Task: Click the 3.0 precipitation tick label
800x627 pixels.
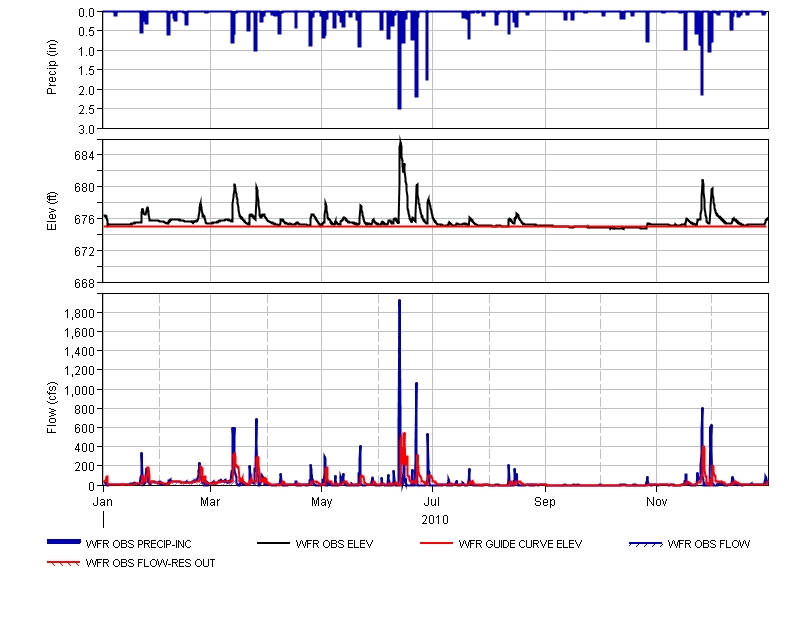Action: pos(86,130)
